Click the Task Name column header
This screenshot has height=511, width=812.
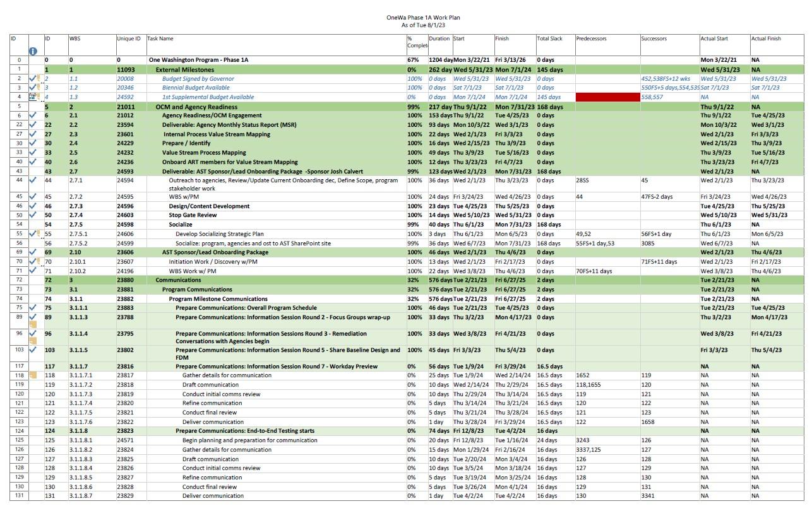tap(160, 38)
